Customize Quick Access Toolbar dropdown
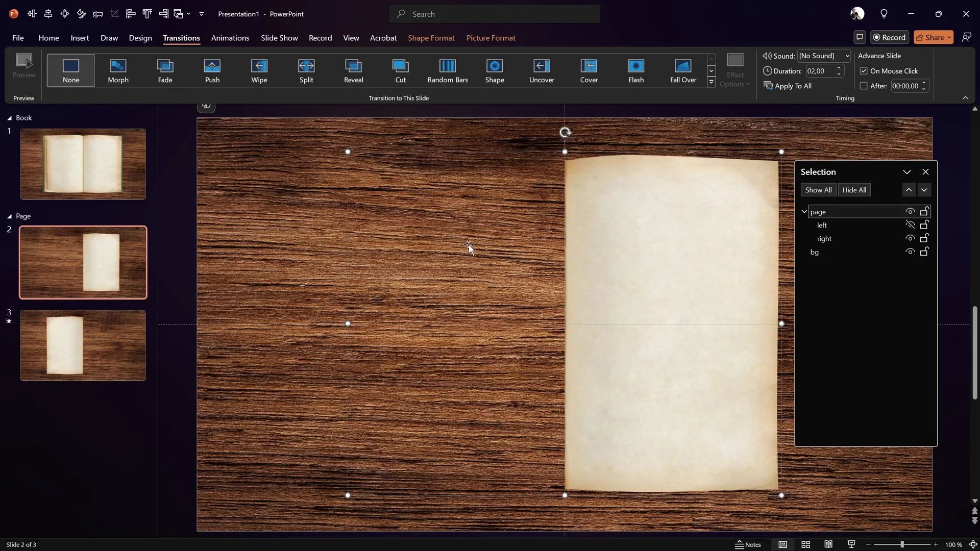The image size is (980, 551). coord(202,14)
